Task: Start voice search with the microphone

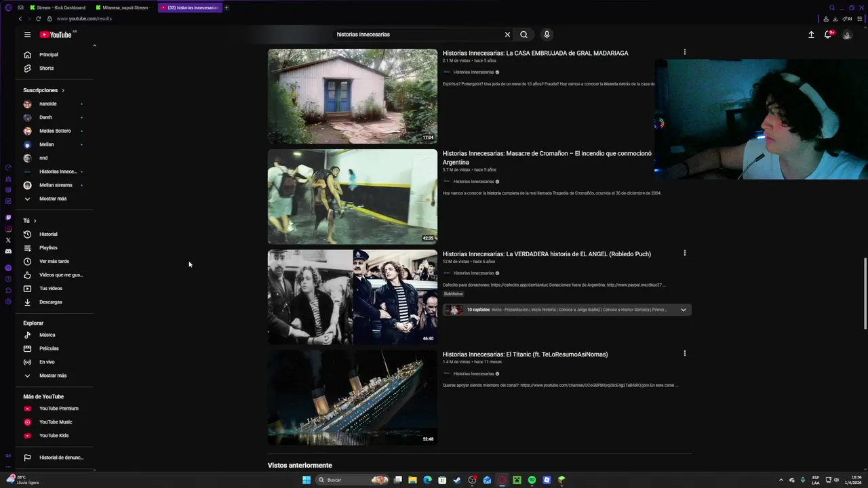Action: (547, 35)
